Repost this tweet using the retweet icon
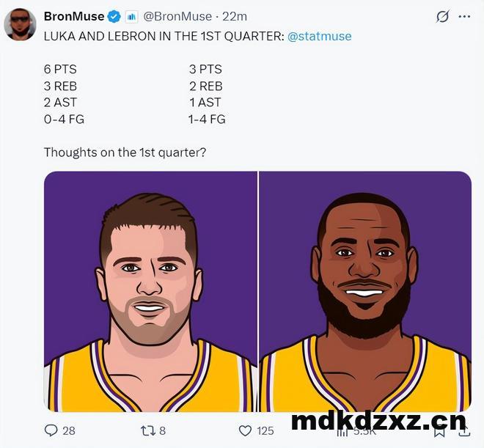The width and height of the screenshot is (484, 448). pos(147,430)
